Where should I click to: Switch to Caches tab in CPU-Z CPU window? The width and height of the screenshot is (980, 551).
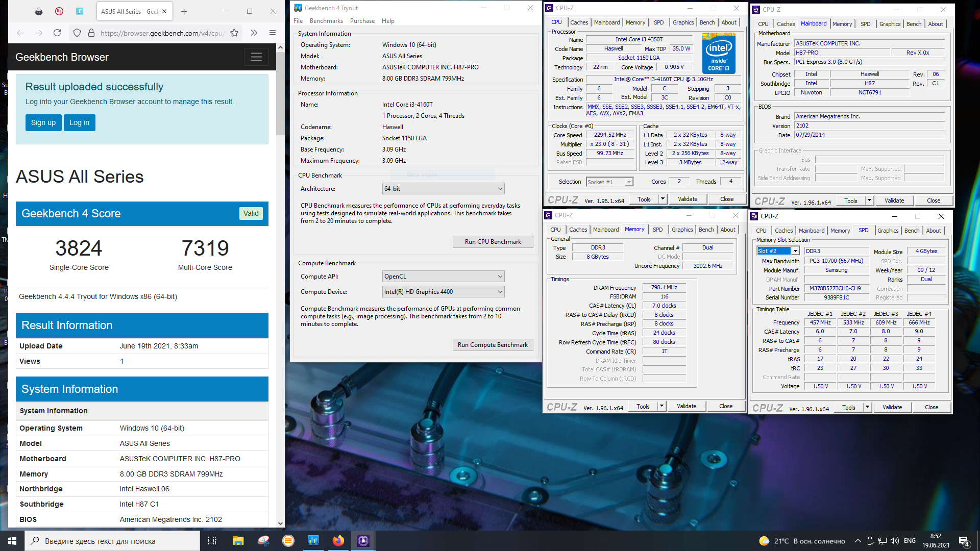[579, 22]
